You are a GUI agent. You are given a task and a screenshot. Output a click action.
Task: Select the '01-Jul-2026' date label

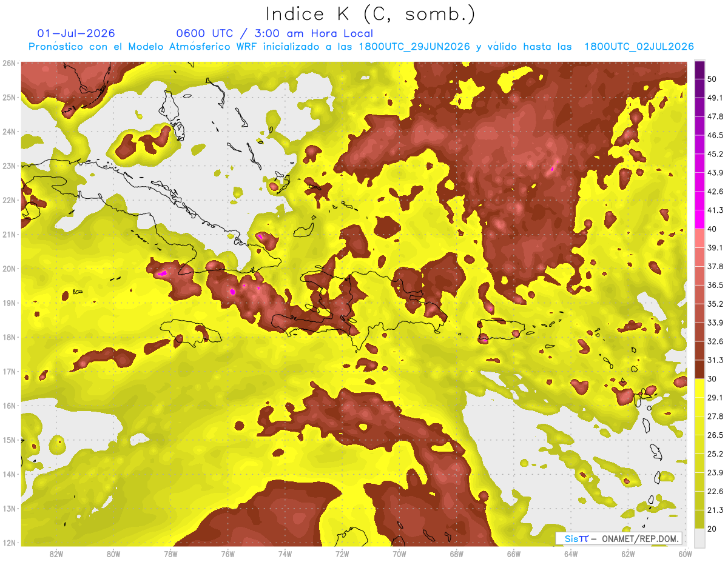pos(76,33)
